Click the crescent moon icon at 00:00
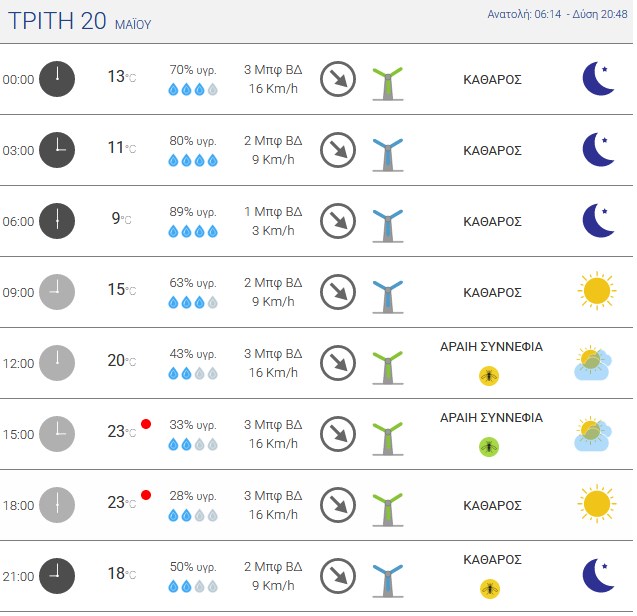The image size is (637, 616). [598, 78]
